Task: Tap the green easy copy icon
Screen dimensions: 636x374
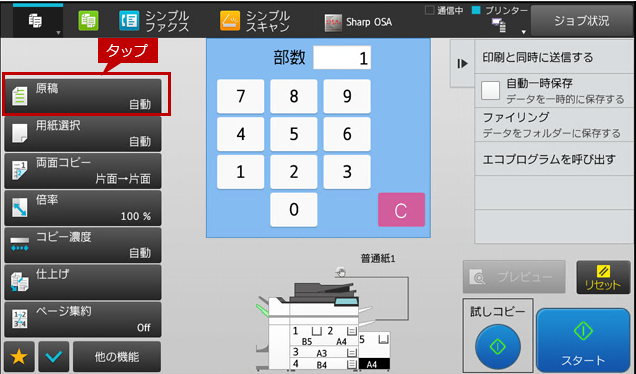Action: pyautogui.click(x=88, y=21)
